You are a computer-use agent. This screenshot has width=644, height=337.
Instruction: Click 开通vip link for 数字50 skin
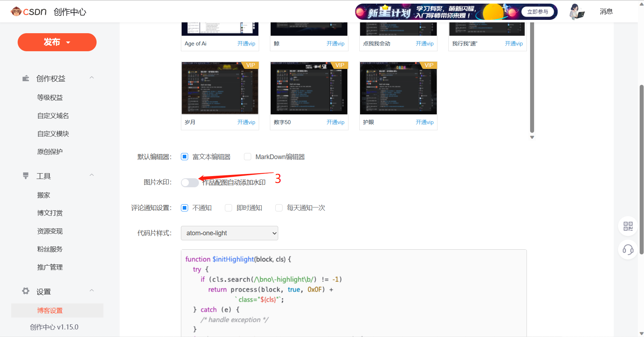[336, 122]
